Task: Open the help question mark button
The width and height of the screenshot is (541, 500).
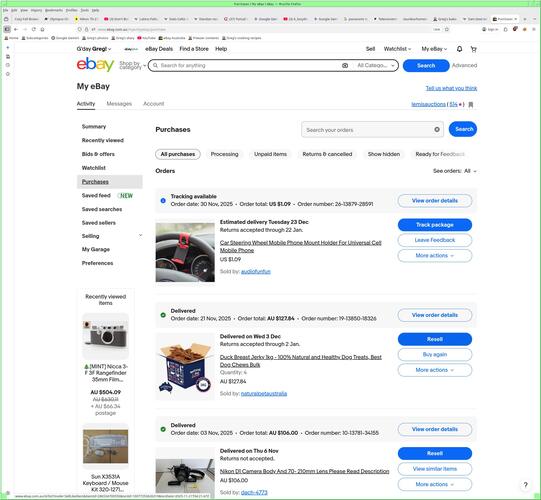Action: [525, 484]
